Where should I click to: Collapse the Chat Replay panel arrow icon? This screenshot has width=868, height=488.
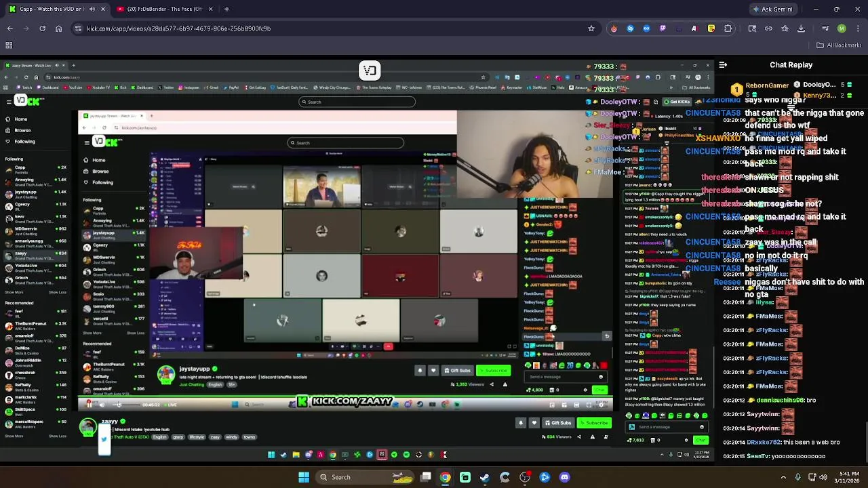[x=723, y=65]
